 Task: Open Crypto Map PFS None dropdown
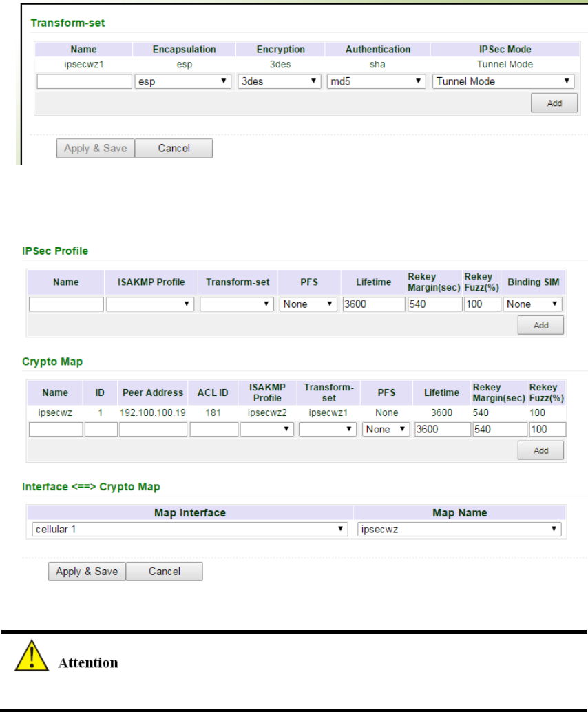[x=386, y=430]
